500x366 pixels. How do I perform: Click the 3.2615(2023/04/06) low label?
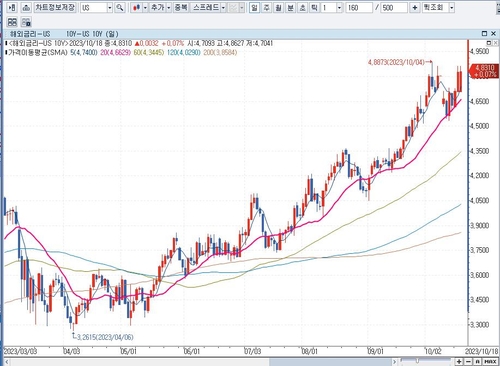click(105, 337)
